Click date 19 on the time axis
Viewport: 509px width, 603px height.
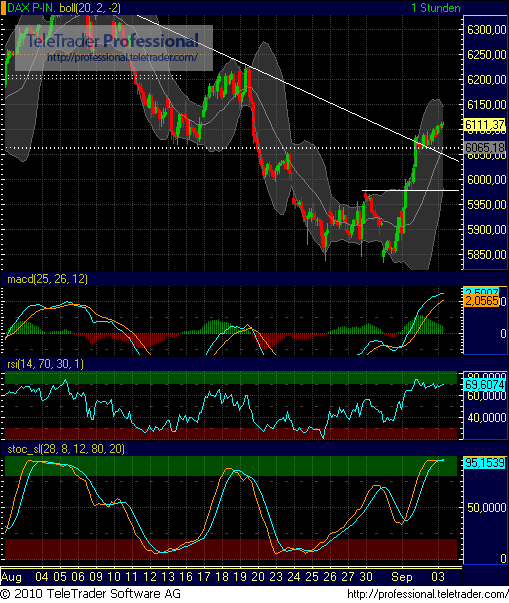pos(240,577)
